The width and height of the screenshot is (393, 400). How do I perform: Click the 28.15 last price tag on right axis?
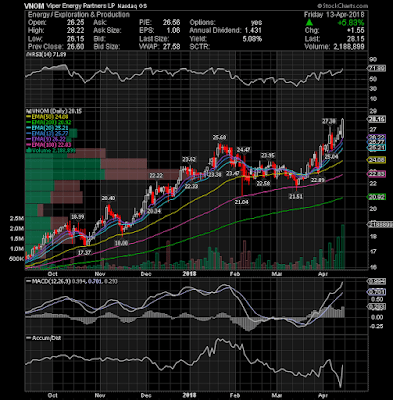376,119
